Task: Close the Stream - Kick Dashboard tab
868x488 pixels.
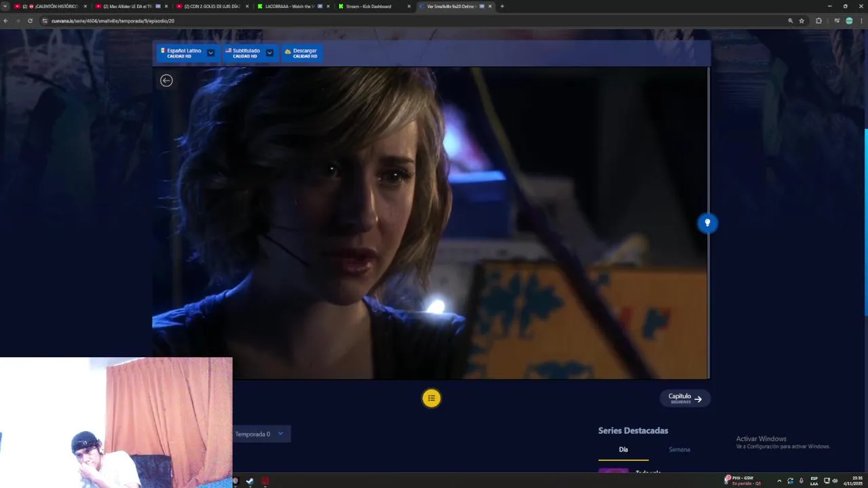Action: click(x=409, y=6)
